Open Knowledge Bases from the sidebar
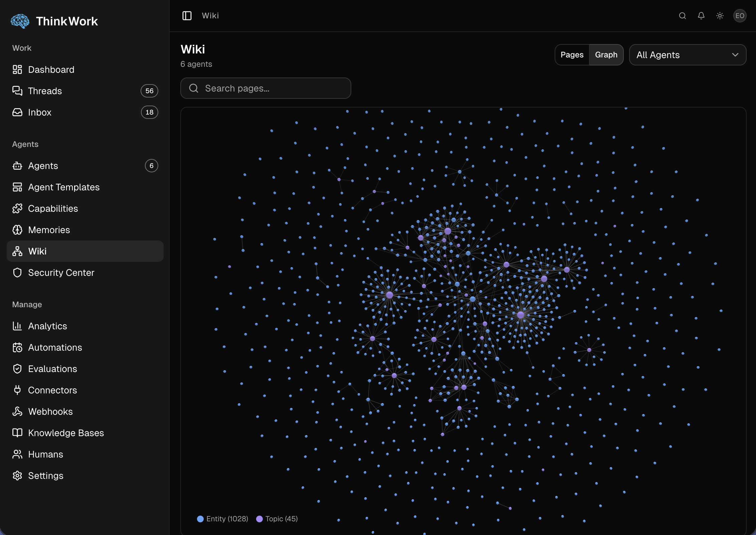Viewport: 756px width, 535px height. [x=65, y=433]
